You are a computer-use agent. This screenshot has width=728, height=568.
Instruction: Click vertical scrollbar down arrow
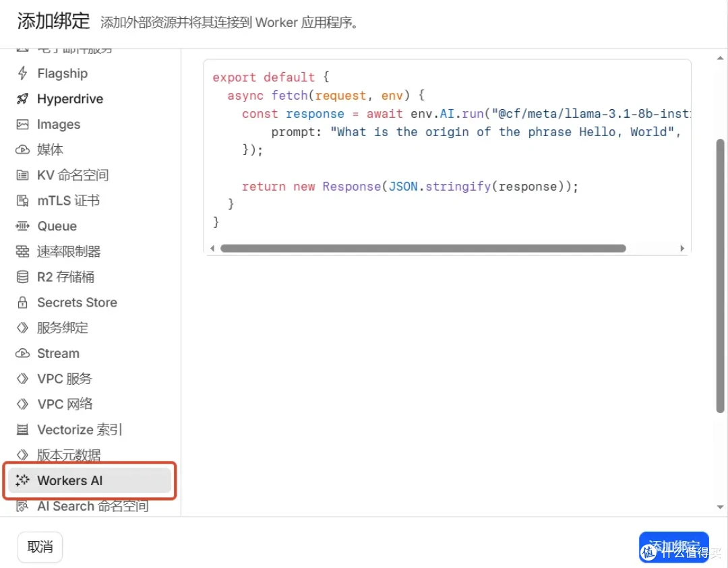point(720,507)
